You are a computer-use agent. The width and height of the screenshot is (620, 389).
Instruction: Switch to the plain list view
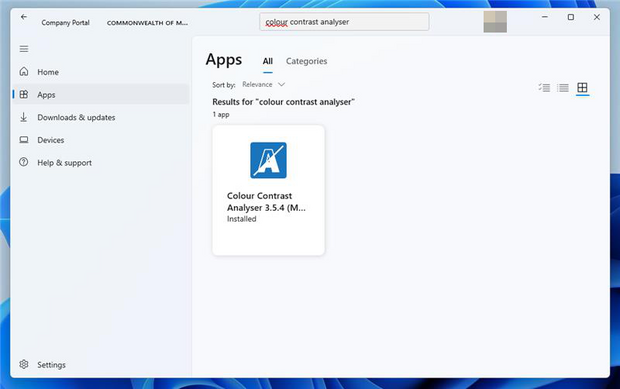(563, 87)
